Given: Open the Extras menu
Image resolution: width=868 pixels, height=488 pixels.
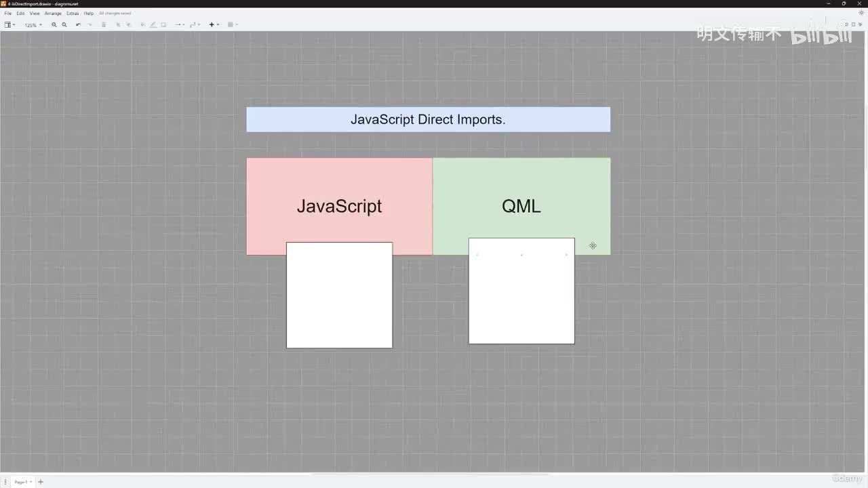Looking at the screenshot, I should (x=73, y=14).
